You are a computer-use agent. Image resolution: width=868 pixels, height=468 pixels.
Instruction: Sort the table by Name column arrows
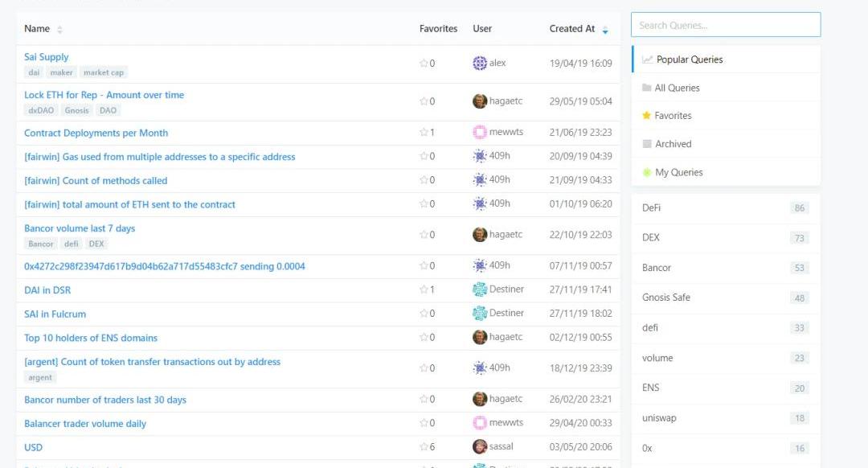[59, 30]
